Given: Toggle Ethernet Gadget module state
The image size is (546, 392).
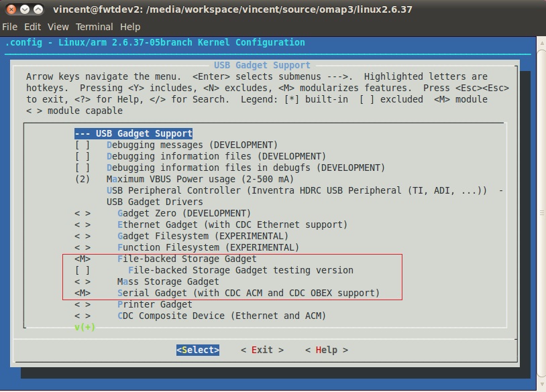Looking at the screenshot, I should pos(83,224).
